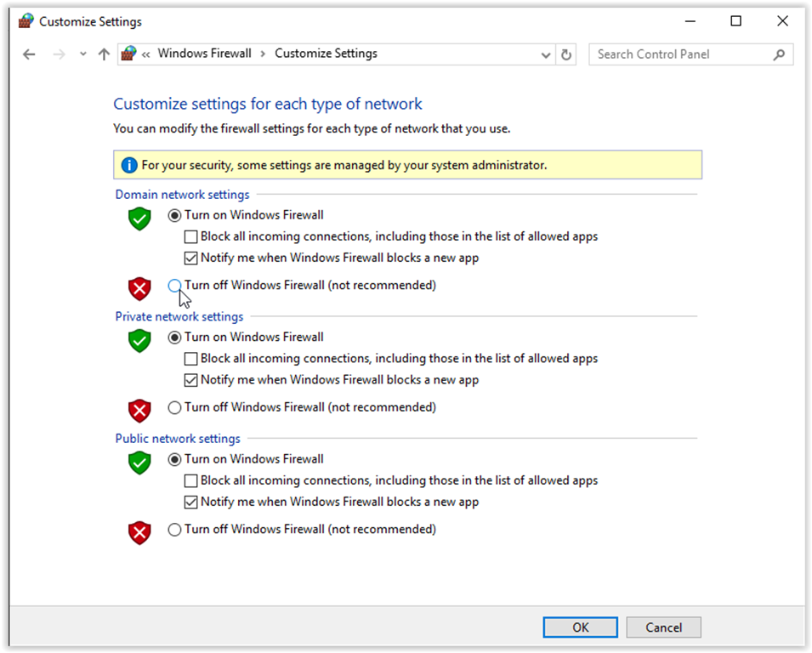Click the Back navigation arrow
Viewport: 812px width, 653px height.
[29, 54]
